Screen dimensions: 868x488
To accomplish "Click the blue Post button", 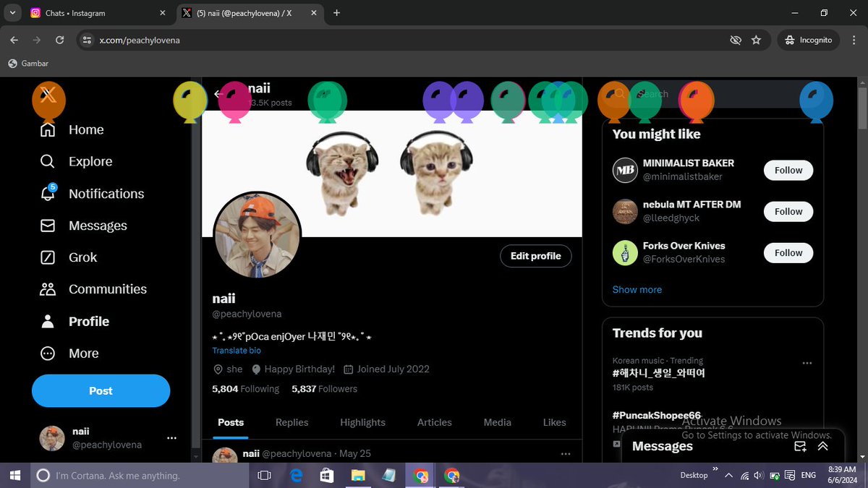I will point(101,390).
